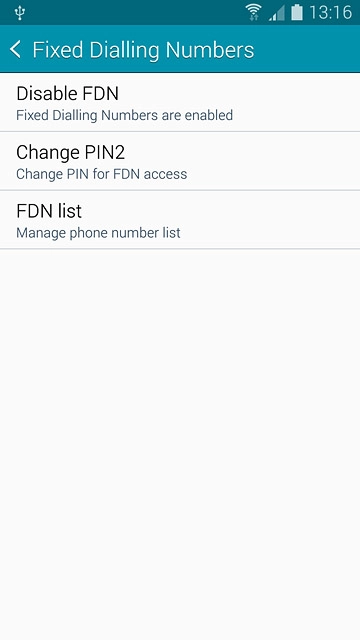The image size is (360, 640).
Task: Tap divider line beneath FDN list row
Action: 180,249
